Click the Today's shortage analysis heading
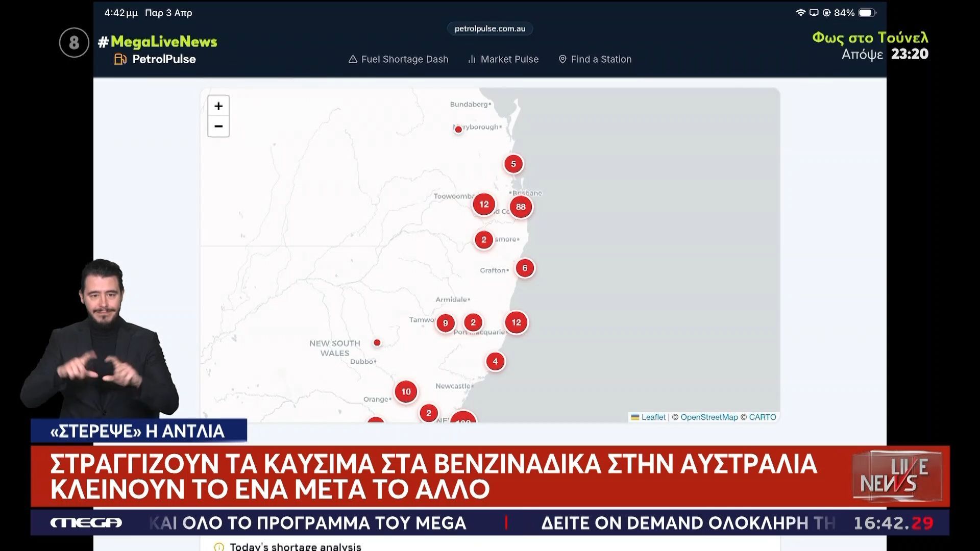Image resolution: width=980 pixels, height=551 pixels. click(x=296, y=546)
